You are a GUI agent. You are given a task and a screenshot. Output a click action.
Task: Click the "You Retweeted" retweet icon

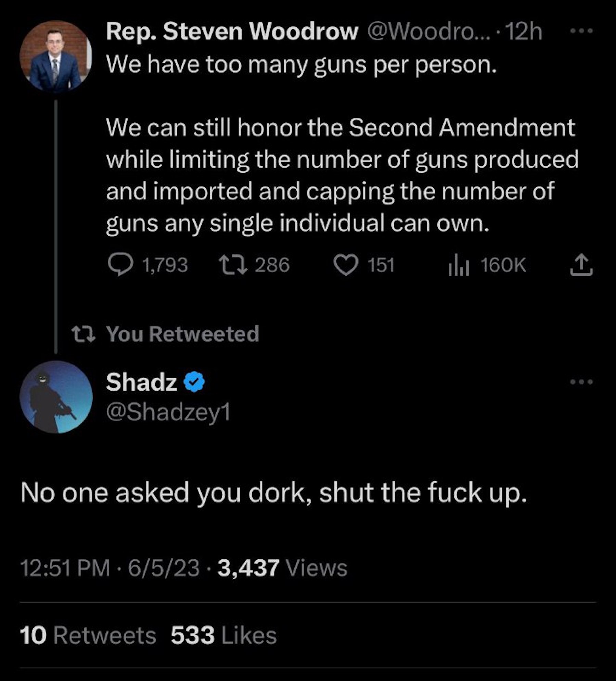pyautogui.click(x=83, y=334)
